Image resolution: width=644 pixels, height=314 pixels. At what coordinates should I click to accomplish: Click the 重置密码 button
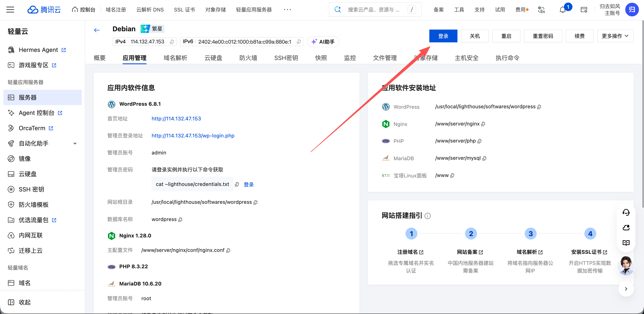pos(543,36)
